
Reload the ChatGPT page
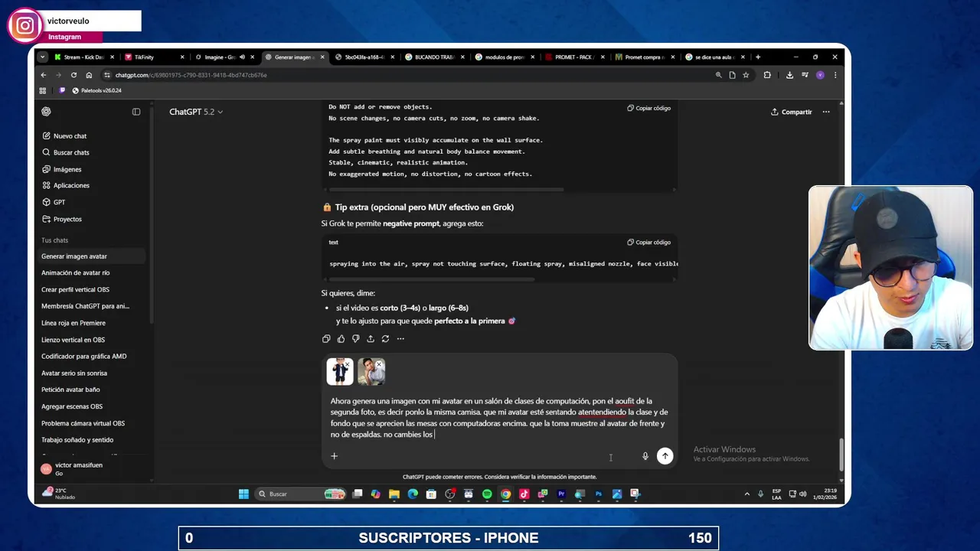click(x=73, y=75)
